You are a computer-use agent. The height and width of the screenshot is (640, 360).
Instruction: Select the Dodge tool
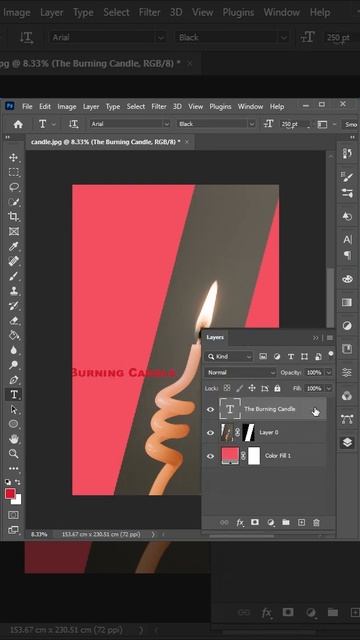(x=13, y=365)
